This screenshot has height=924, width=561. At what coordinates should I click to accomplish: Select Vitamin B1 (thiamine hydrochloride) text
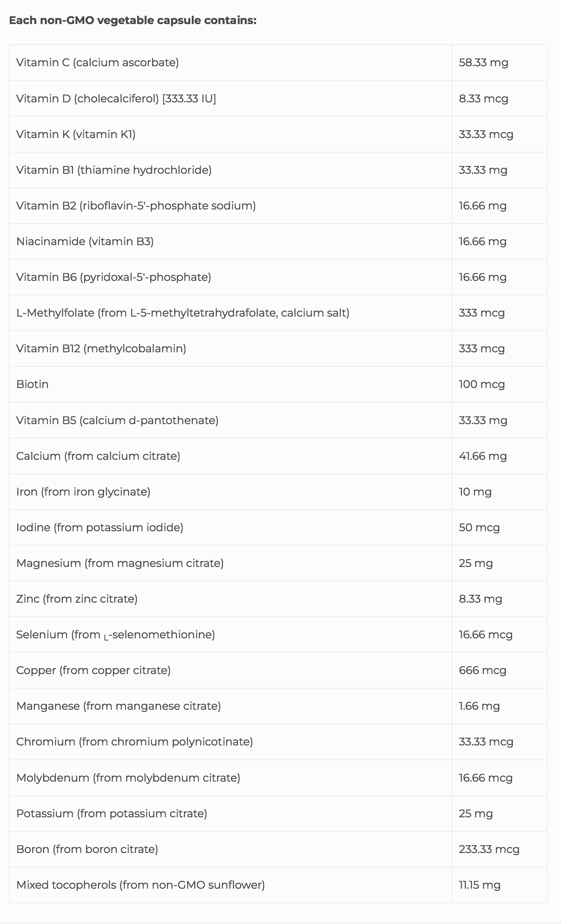tap(114, 170)
